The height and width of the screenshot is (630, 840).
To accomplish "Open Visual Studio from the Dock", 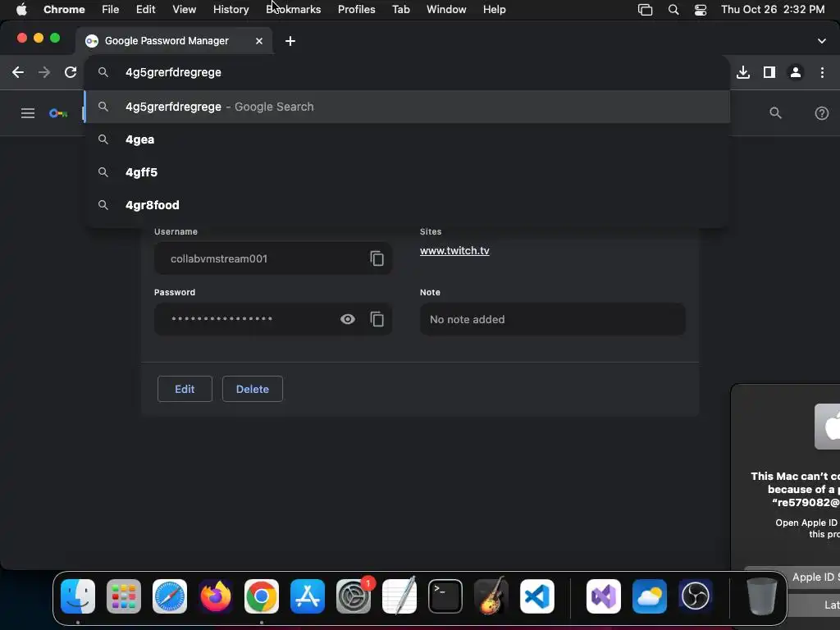I will [604, 596].
